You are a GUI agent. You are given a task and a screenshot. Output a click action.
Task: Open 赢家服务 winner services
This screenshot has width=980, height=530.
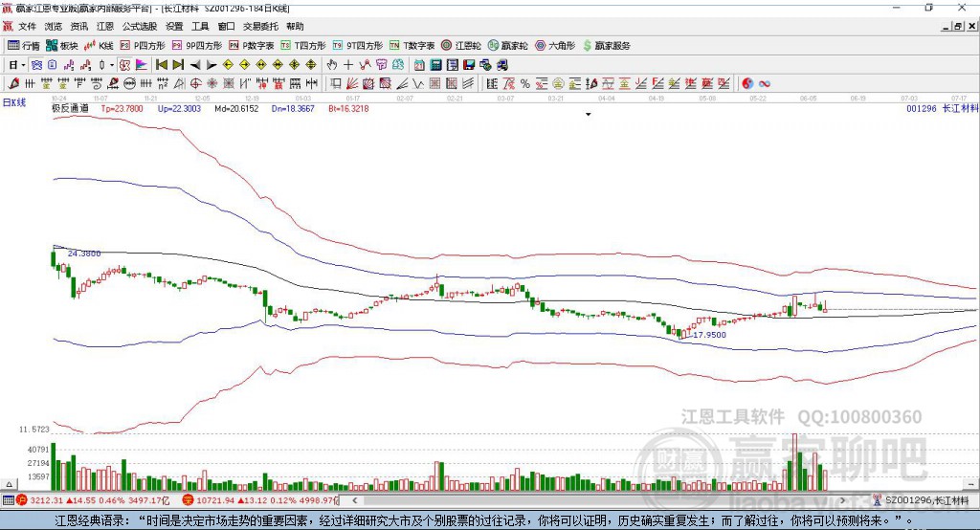coord(606,46)
